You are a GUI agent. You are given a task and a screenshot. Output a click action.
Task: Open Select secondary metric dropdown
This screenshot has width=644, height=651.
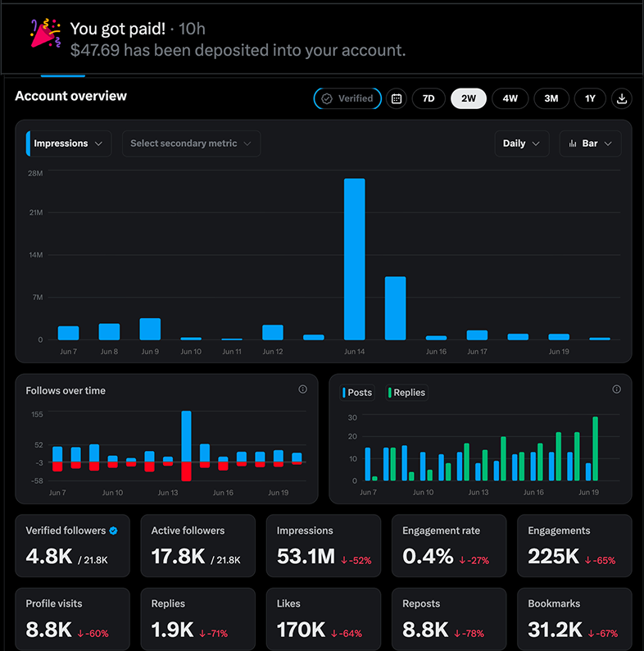click(191, 143)
